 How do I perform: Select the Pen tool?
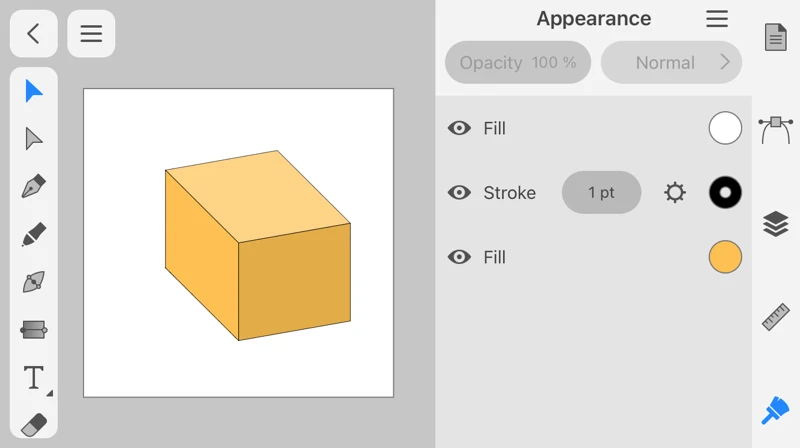(34, 187)
